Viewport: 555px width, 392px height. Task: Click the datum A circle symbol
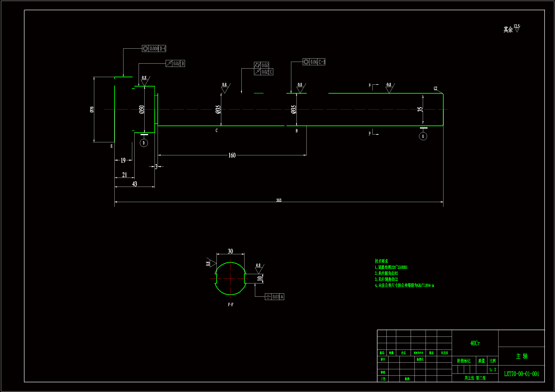[423, 136]
